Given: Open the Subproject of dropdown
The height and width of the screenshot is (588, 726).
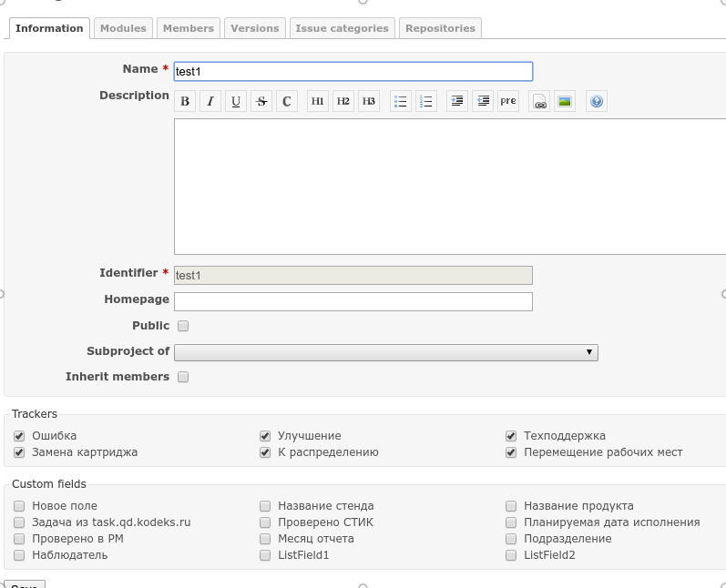Looking at the screenshot, I should (386, 352).
